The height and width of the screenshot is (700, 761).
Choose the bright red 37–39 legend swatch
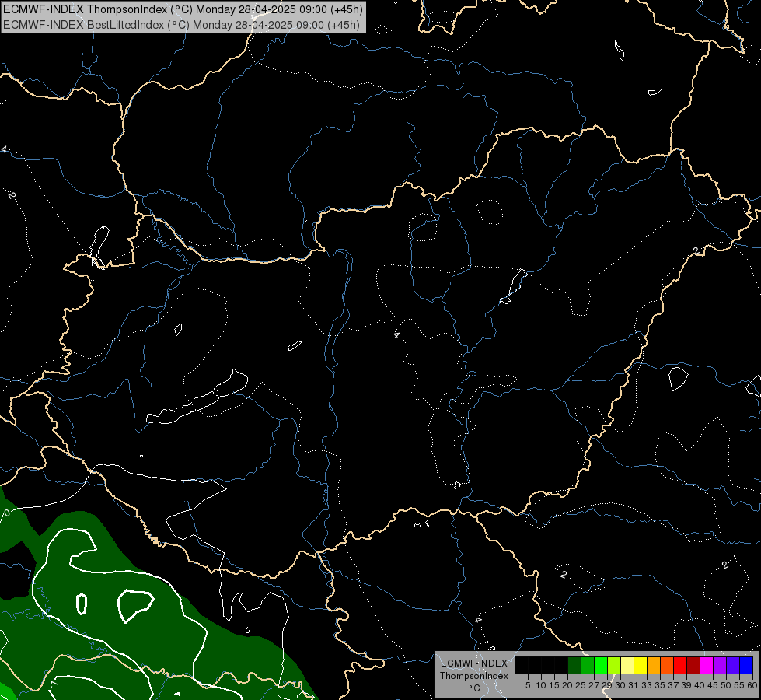pyautogui.click(x=680, y=665)
